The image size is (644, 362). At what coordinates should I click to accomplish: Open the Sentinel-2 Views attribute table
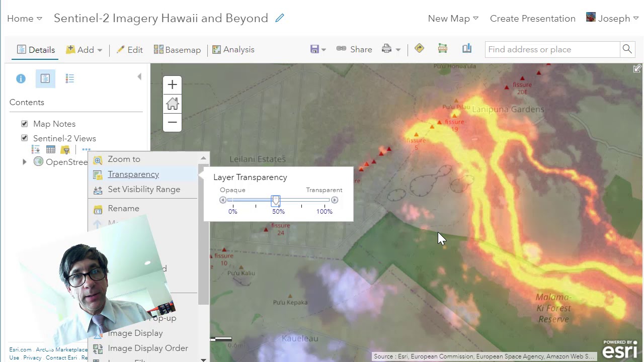(51, 149)
